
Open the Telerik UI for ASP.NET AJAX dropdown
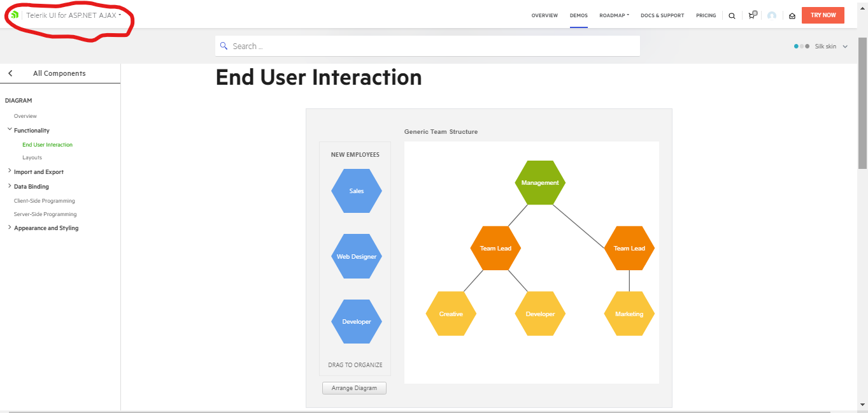pyautogui.click(x=73, y=15)
